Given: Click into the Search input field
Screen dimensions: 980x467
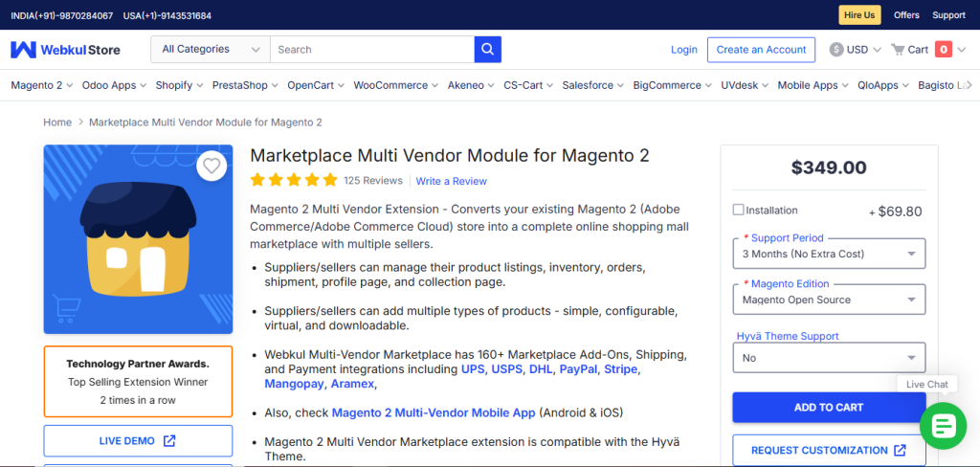Looking at the screenshot, I should (x=372, y=50).
